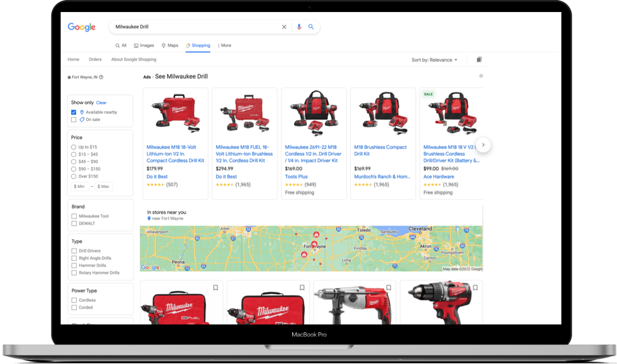Bookmark the red compact drill product

tap(475, 287)
